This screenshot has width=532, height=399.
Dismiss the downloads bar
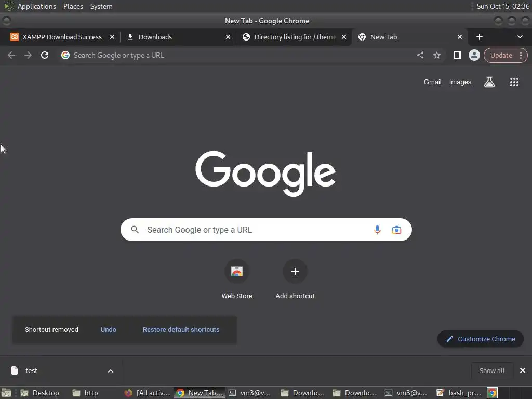coord(523,370)
